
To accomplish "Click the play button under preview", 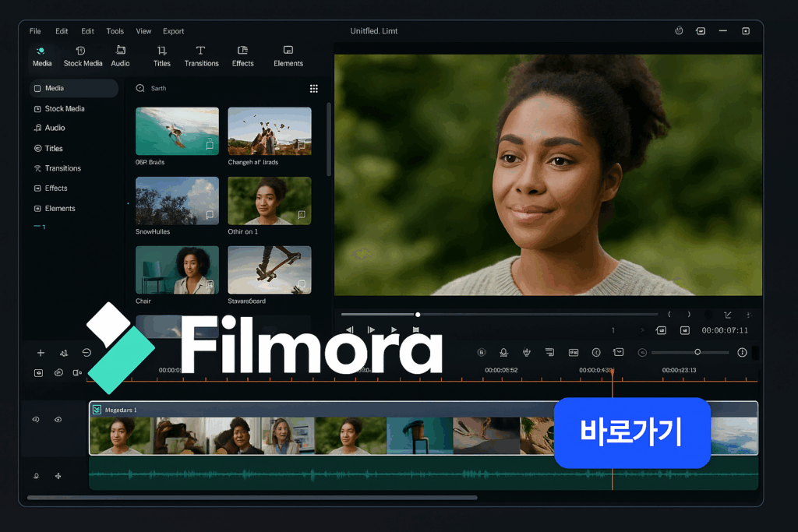I will point(394,329).
